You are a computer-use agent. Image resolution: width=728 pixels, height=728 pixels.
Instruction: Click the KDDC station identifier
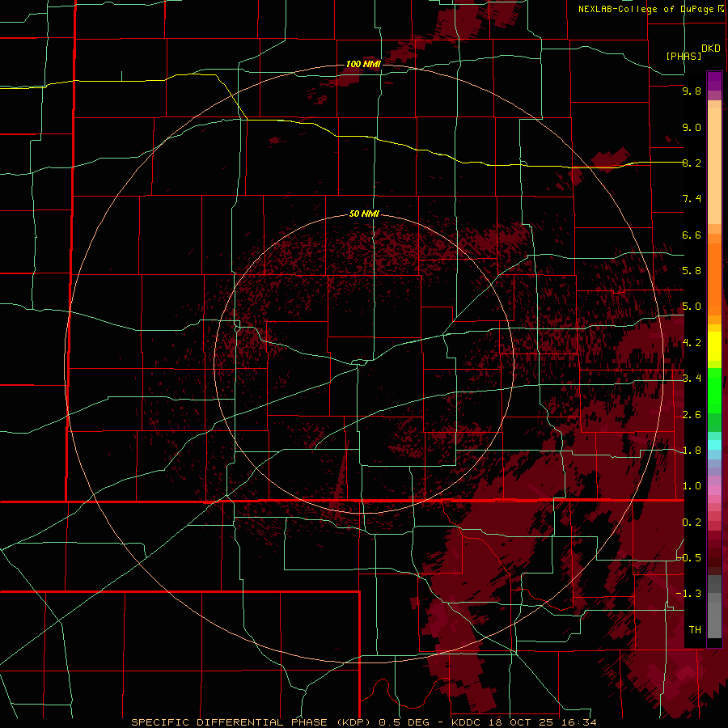[468, 722]
